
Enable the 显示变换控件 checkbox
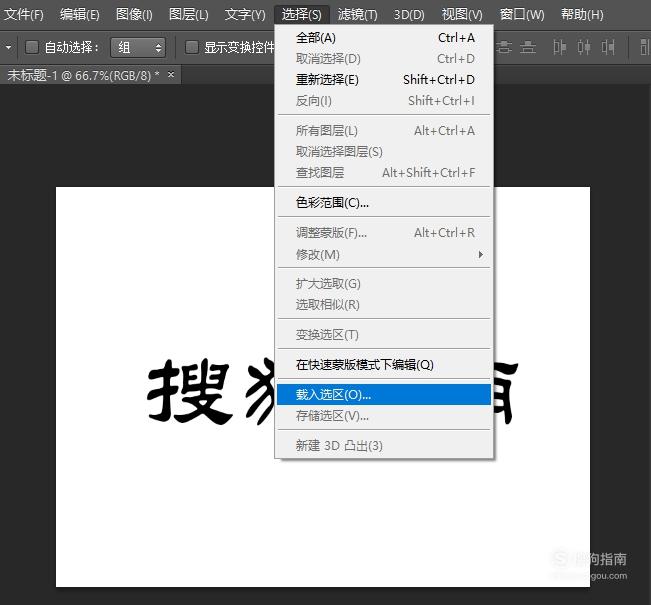click(x=191, y=47)
